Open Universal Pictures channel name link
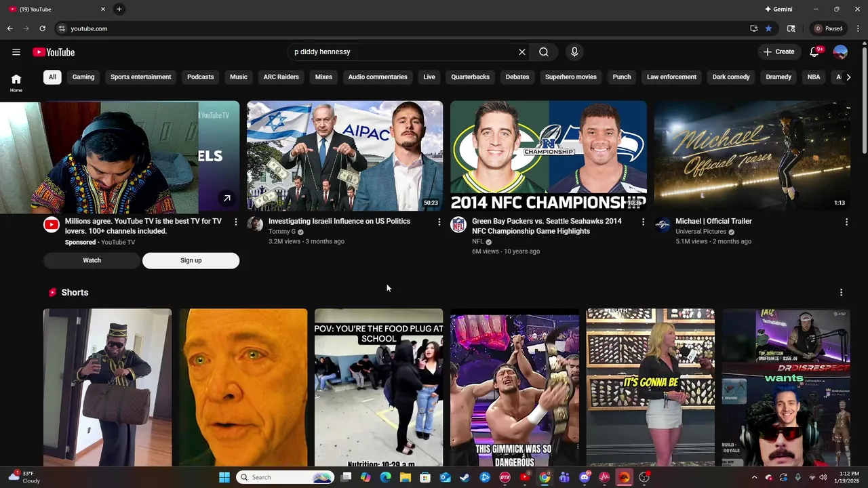Image resolution: width=868 pixels, height=488 pixels. [x=701, y=232]
